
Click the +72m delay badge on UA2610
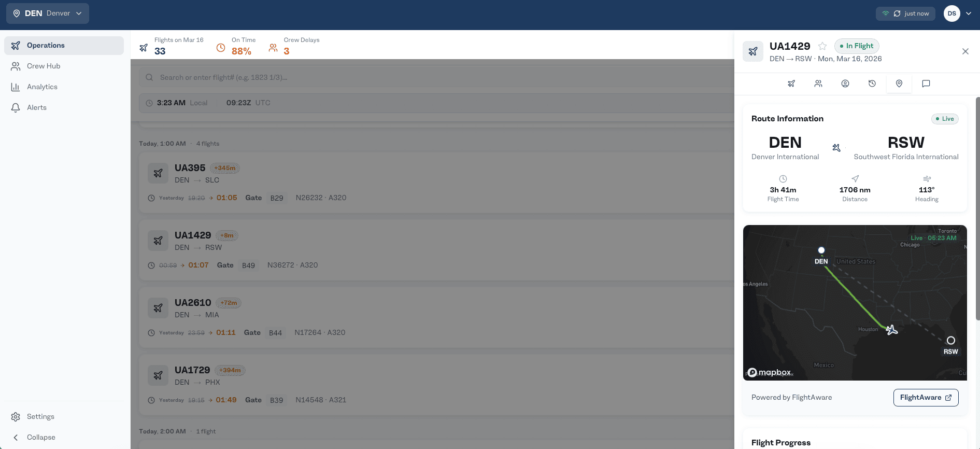pos(229,303)
